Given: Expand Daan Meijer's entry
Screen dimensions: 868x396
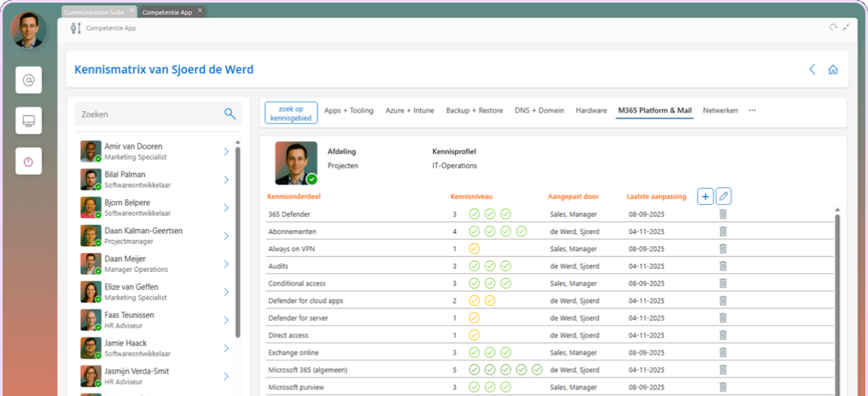Looking at the screenshot, I should click(226, 264).
